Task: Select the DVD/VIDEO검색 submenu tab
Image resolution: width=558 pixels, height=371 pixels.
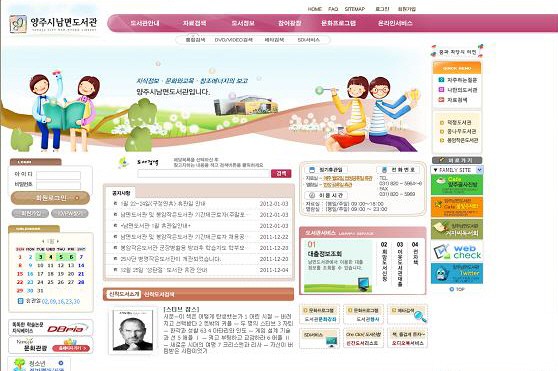Action: click(x=233, y=40)
